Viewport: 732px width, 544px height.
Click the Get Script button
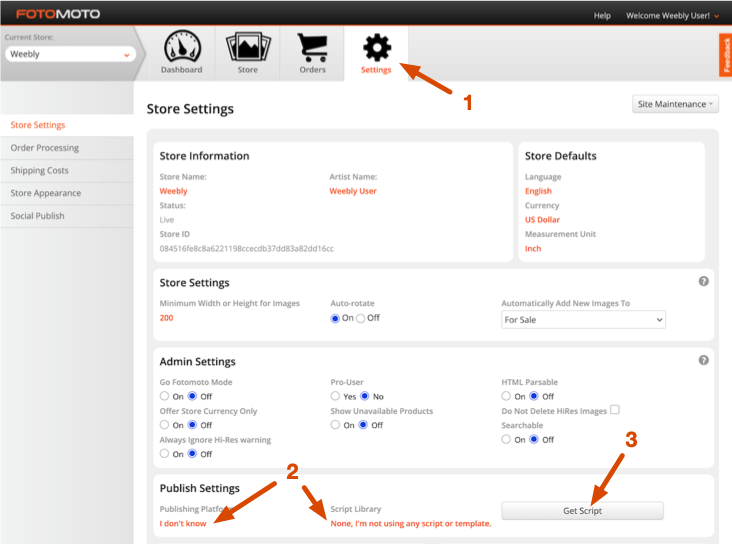tap(582, 510)
